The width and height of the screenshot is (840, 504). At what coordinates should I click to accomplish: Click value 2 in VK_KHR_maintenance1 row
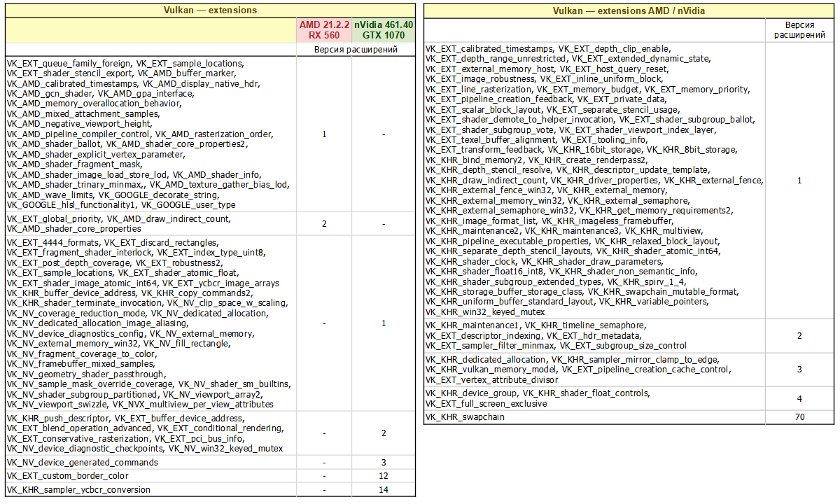click(x=799, y=335)
